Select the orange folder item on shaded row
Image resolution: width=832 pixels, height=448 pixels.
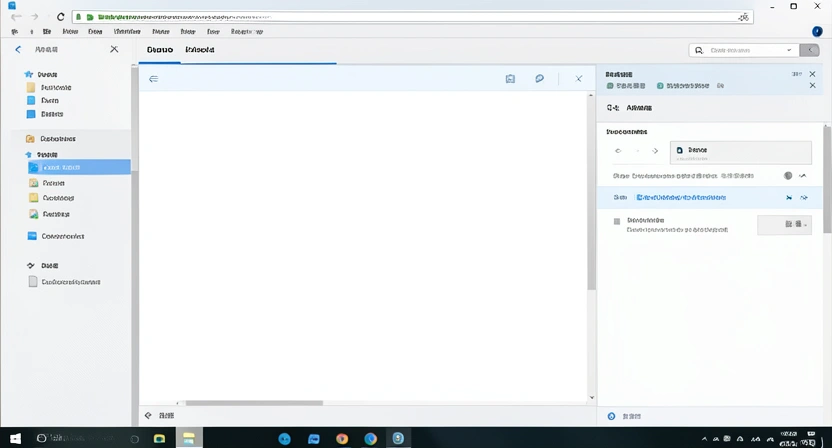(x=51, y=139)
